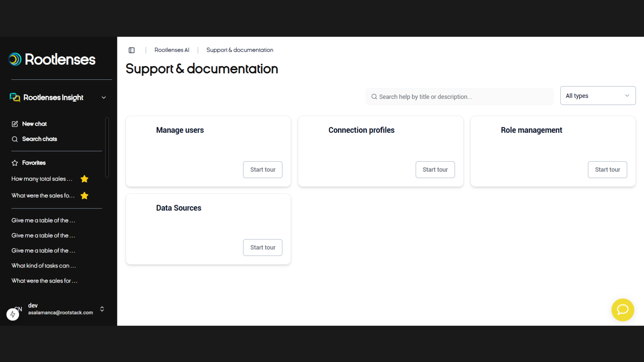Screen dimensions: 644x362
Task: Unstar the 'What were the sales fo' favorite
Action: (x=85, y=196)
